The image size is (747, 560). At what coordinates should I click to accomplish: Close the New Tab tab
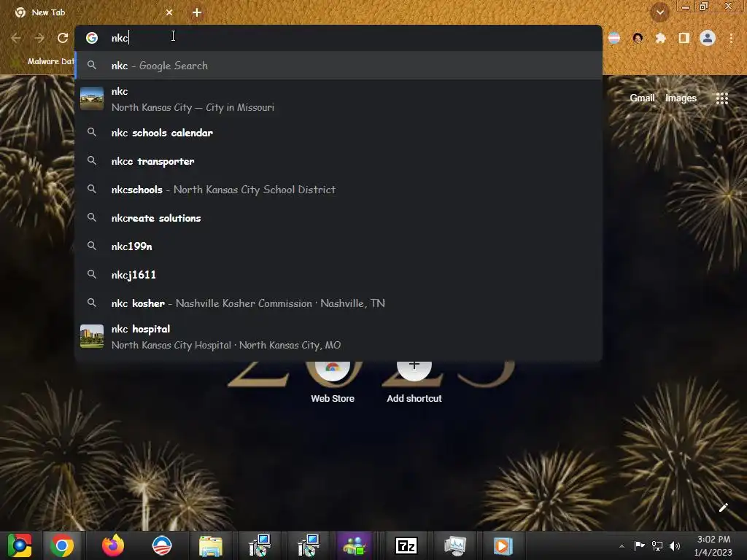pos(169,12)
